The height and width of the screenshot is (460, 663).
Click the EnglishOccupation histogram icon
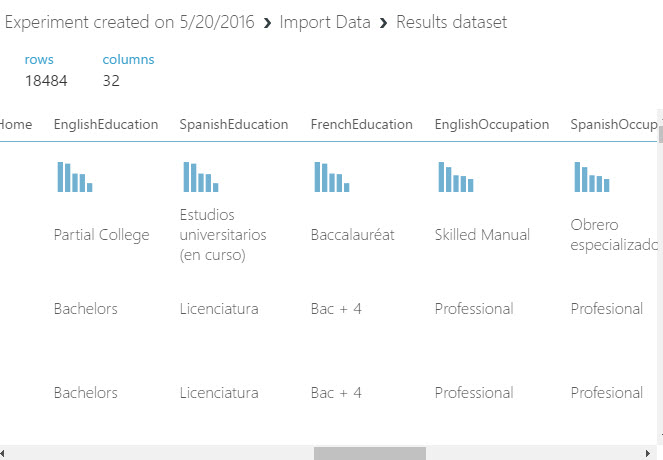pyautogui.click(x=456, y=177)
